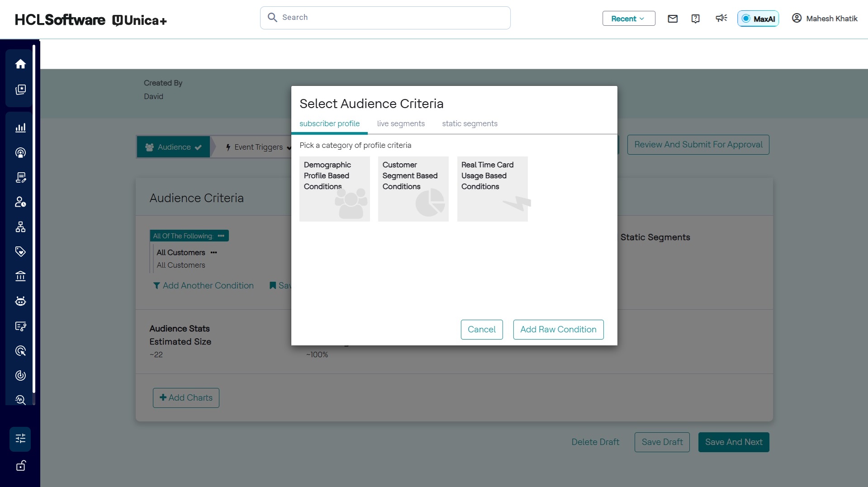Viewport: 868px width, 487px height.
Task: Switch to the live segments tab
Action: [401, 123]
